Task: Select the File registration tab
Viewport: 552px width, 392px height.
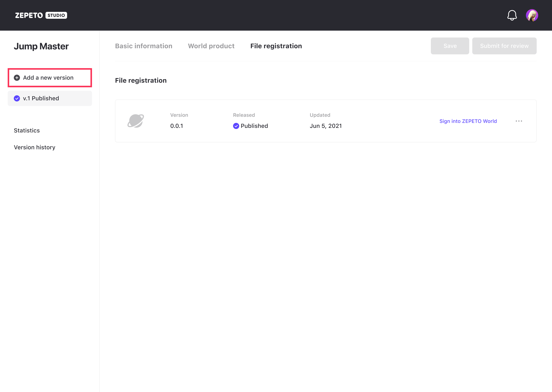Action: (276, 46)
